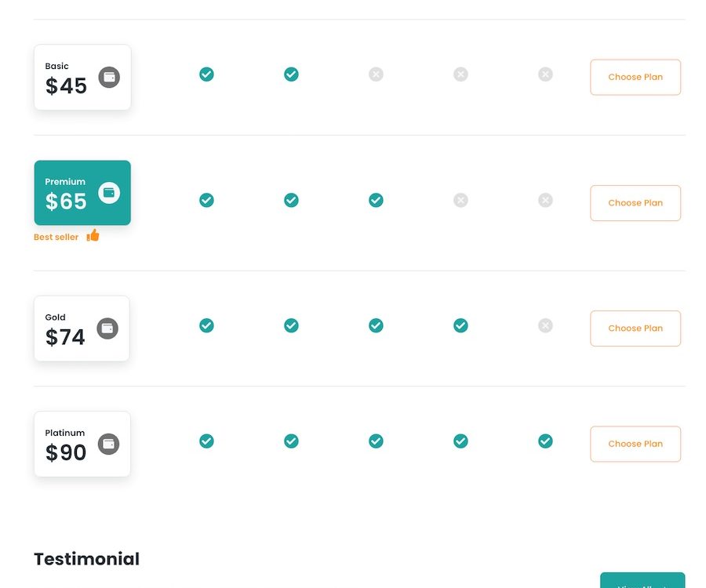Choose Plan for the Platinum $90 tier
706x588 pixels.
[635, 444]
